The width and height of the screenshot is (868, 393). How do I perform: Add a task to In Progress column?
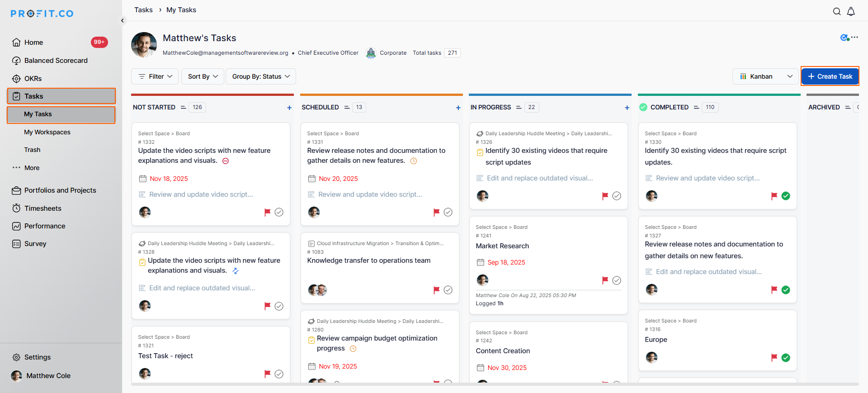627,108
